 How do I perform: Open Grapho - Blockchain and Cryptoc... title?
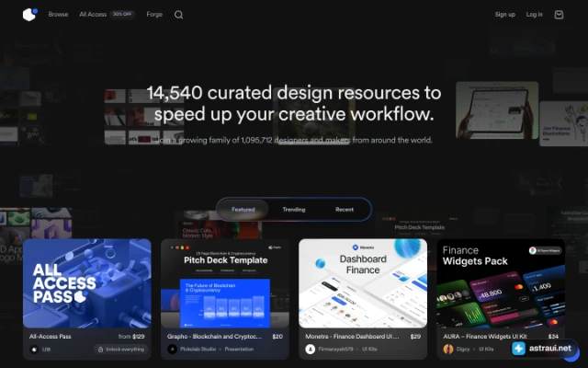[214, 337]
